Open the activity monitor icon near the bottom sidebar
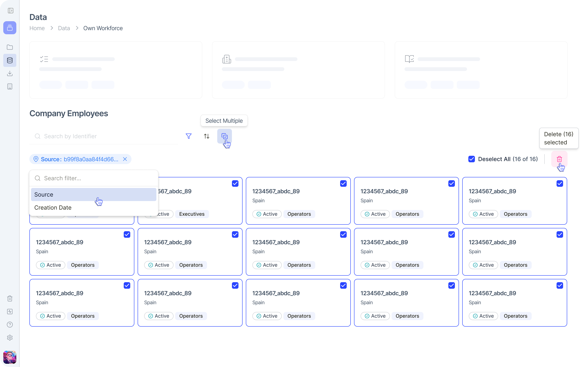Viewport: 588px width, 367px height. point(10,311)
